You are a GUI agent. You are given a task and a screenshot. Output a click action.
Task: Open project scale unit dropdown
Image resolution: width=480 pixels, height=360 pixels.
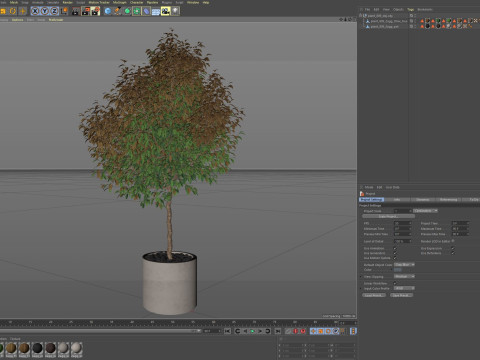click(x=425, y=211)
